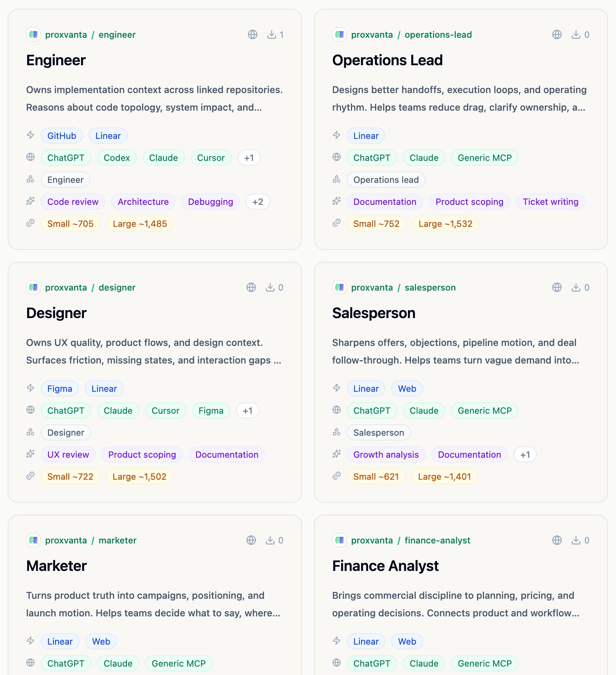
Task: Click the proxvanta avatar on the Operations Lead card
Action: (x=340, y=35)
